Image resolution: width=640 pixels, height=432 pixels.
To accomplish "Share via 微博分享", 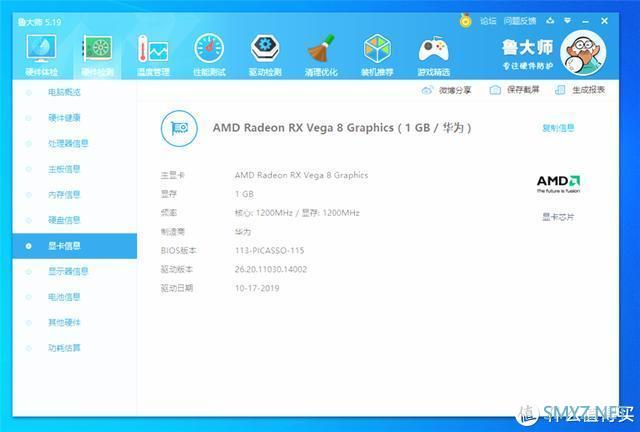I will coord(447,90).
